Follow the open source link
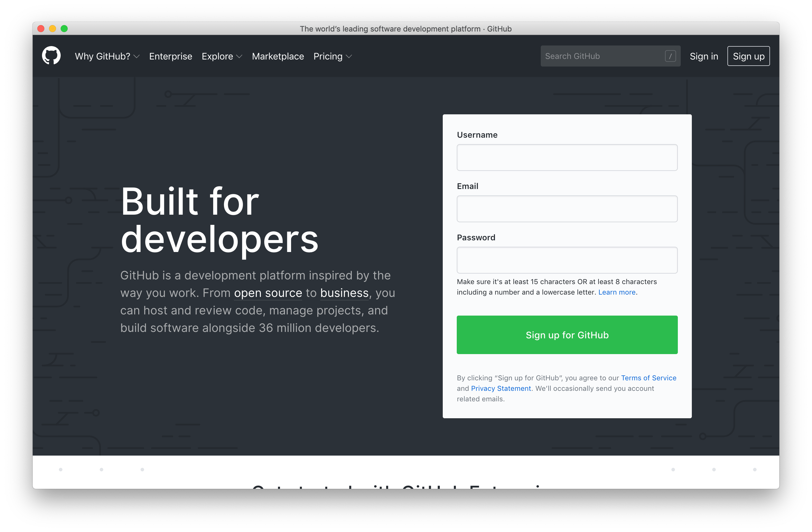The width and height of the screenshot is (812, 532). (268, 293)
